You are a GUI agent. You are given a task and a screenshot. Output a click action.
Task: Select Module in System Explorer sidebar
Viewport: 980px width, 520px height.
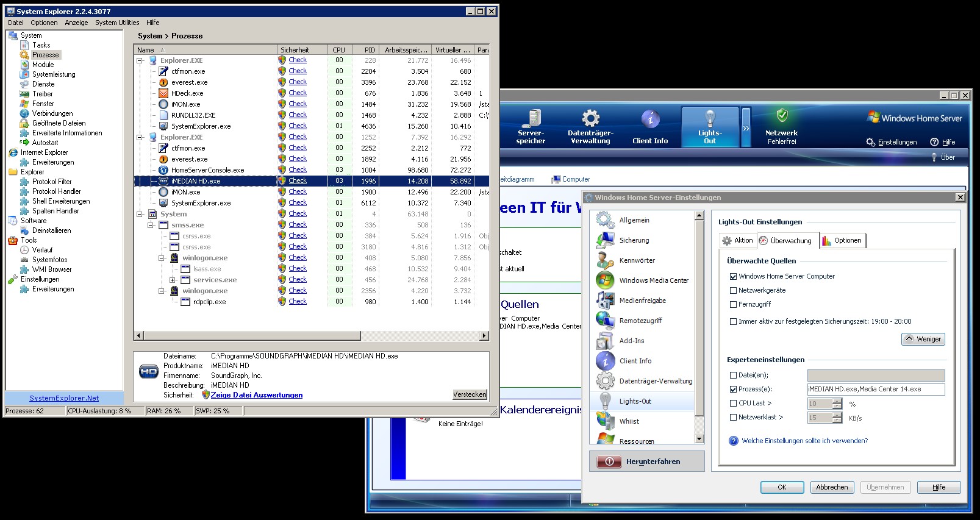click(x=43, y=65)
